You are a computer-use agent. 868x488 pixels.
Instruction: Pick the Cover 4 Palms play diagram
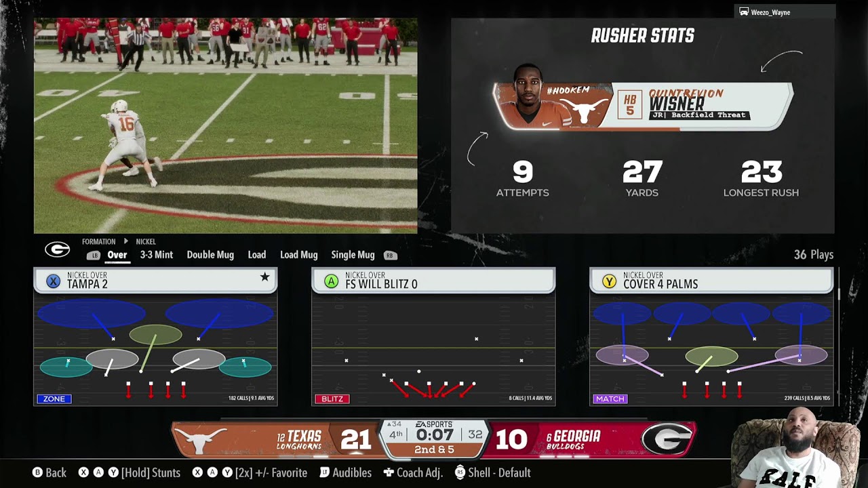coord(711,350)
